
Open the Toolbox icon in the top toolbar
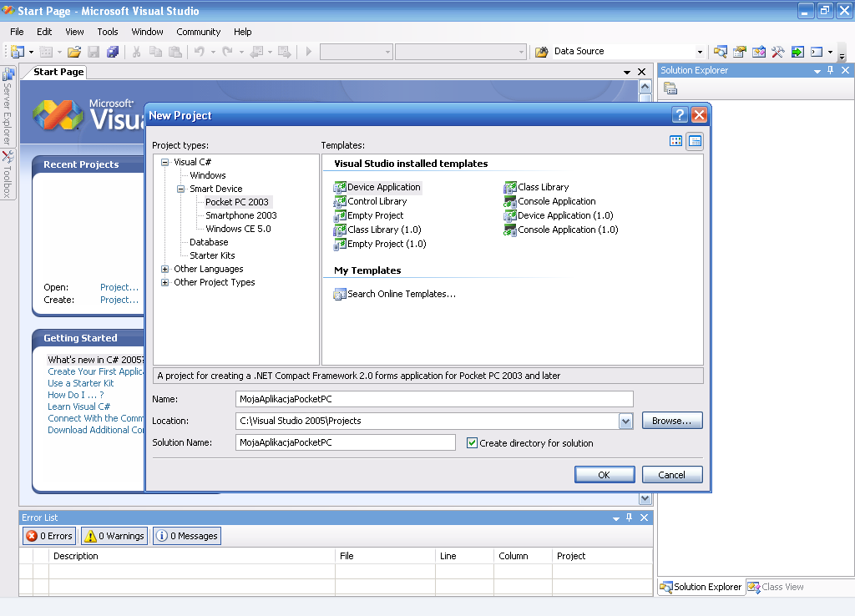click(x=778, y=52)
